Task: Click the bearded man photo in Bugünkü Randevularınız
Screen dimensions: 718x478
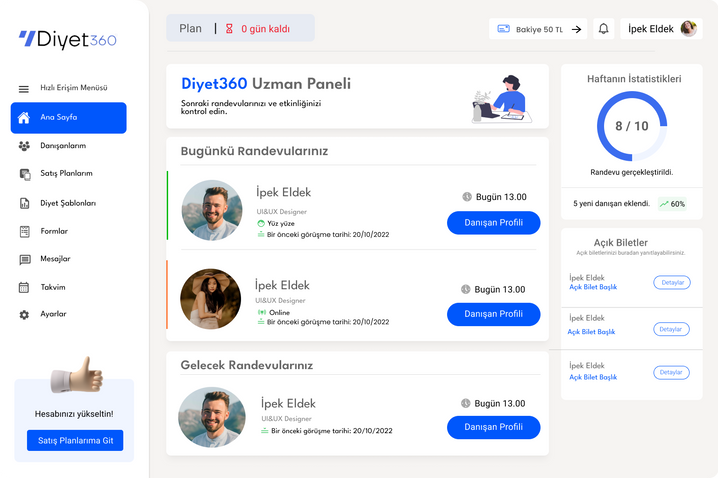Action: pos(212,210)
